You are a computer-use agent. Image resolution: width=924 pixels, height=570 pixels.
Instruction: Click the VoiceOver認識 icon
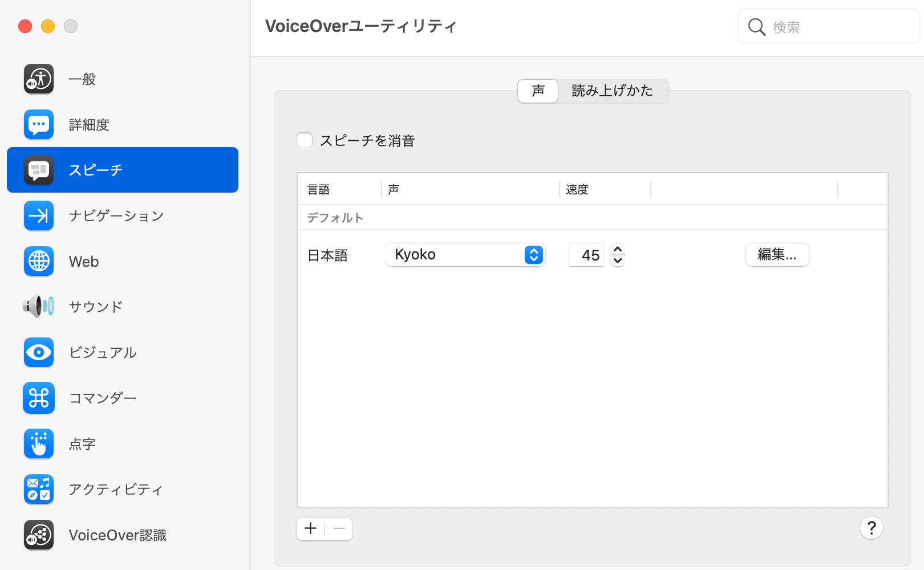click(x=39, y=535)
